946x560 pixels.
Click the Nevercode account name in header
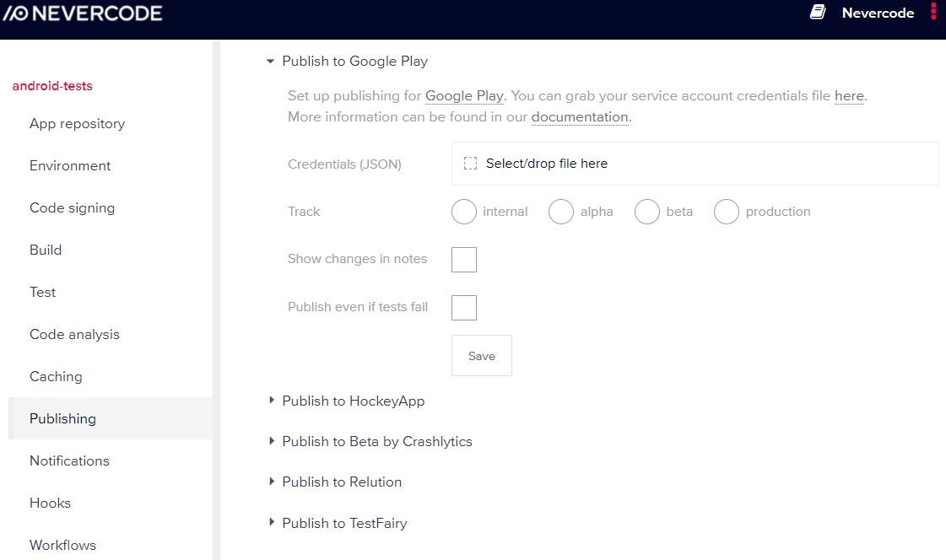[x=878, y=13]
